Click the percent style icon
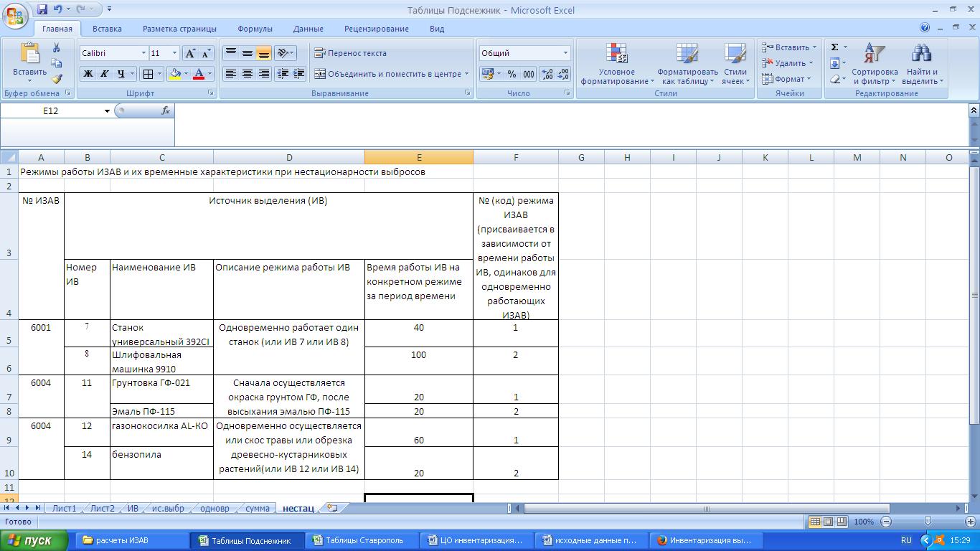 point(512,74)
